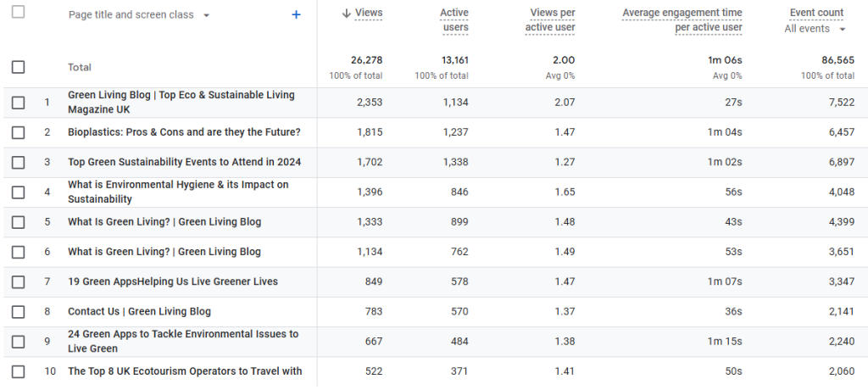
Task: Click engagement time 27s
Action: [x=733, y=103]
